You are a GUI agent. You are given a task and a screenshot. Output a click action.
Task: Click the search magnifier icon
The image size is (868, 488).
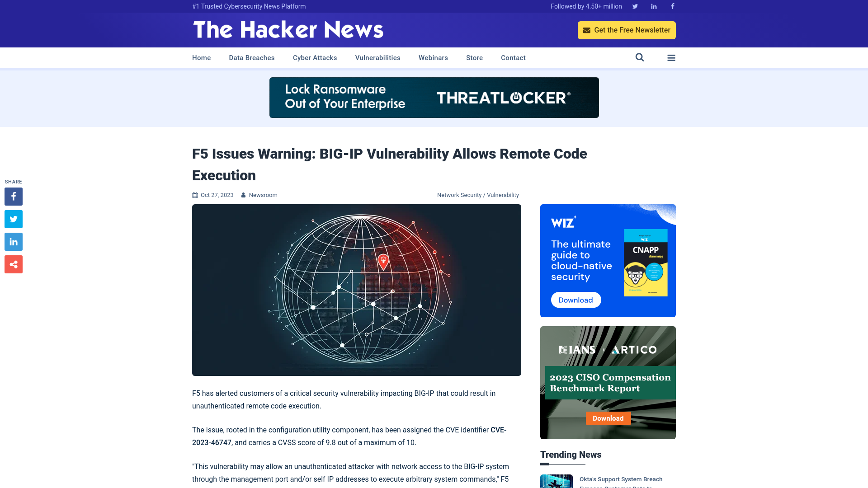[x=640, y=57]
